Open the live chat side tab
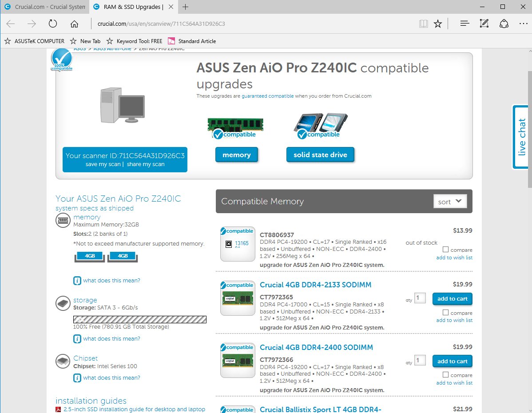This screenshot has width=532, height=413. click(521, 137)
